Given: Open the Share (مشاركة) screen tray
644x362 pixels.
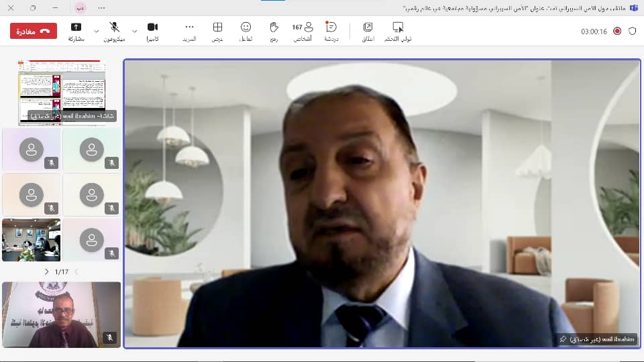Looking at the screenshot, I should 76,31.
